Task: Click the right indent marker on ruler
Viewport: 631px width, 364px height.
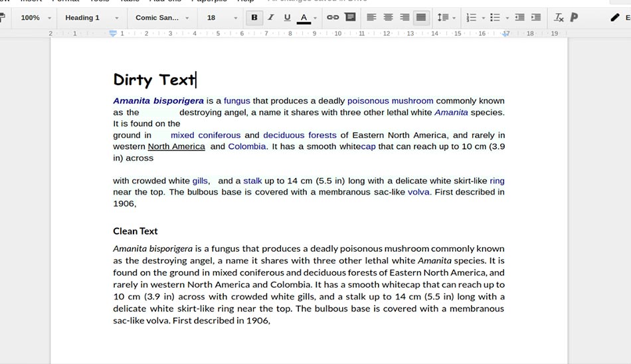Action: 505,35
